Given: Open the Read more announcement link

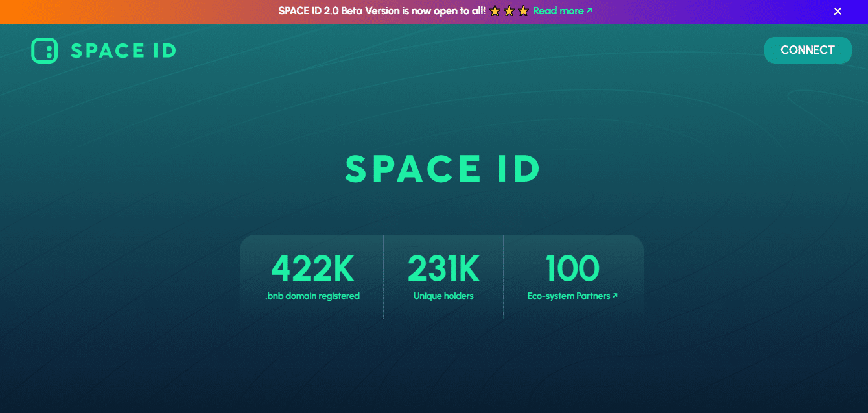Looking at the screenshot, I should point(557,10).
